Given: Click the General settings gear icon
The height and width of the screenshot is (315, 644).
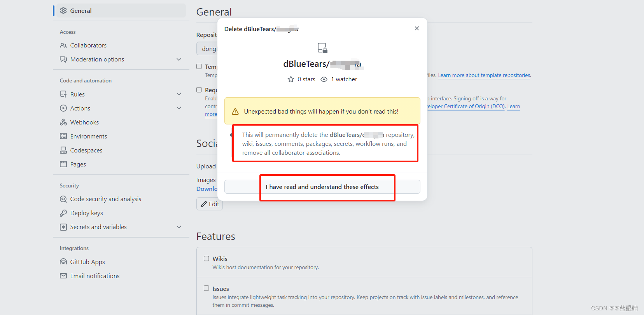Looking at the screenshot, I should click(63, 10).
